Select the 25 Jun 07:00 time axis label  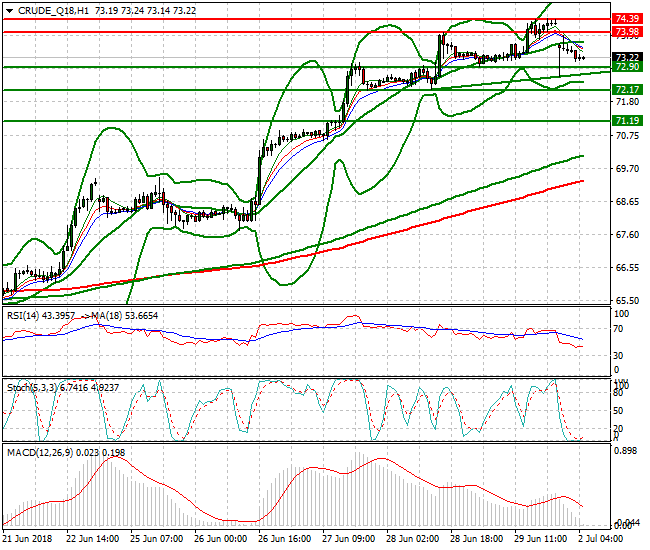(x=157, y=539)
